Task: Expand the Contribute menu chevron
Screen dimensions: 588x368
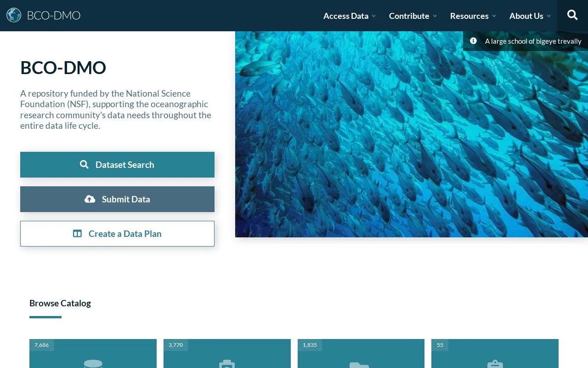Action: [435, 16]
